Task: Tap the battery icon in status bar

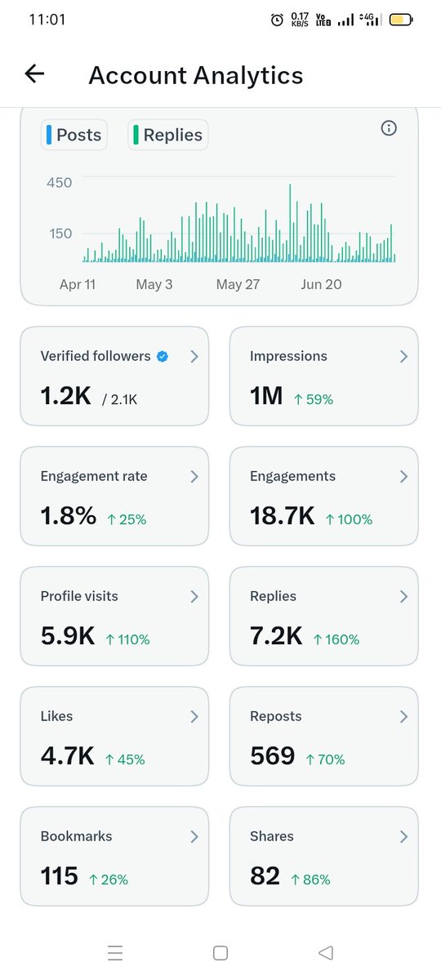Action: coord(401,20)
